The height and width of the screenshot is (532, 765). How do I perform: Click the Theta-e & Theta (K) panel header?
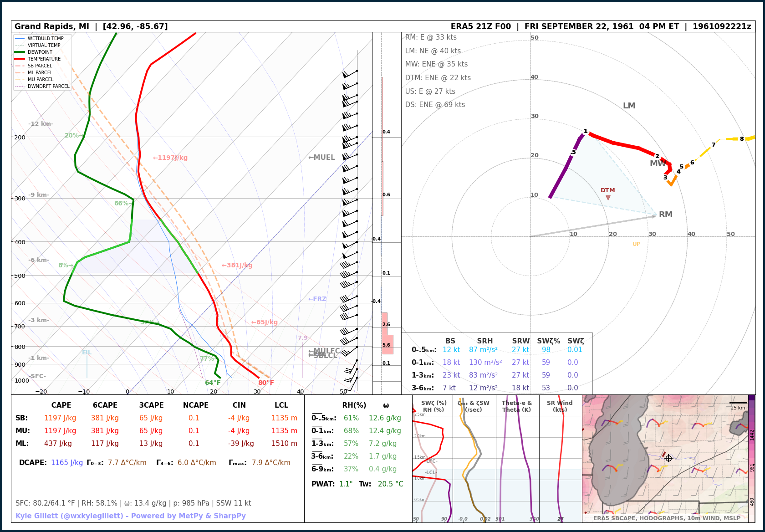point(517,406)
